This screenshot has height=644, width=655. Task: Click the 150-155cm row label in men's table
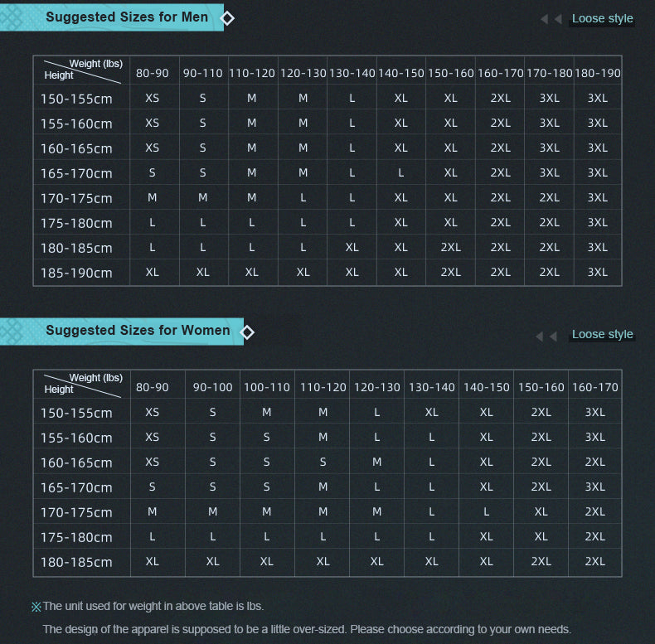point(76,99)
